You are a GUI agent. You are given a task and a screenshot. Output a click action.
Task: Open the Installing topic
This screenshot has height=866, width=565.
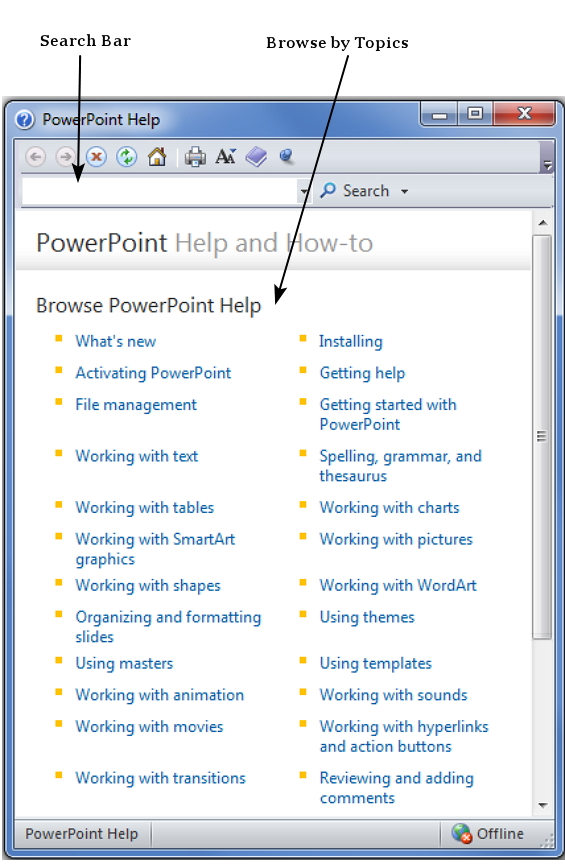point(351,341)
